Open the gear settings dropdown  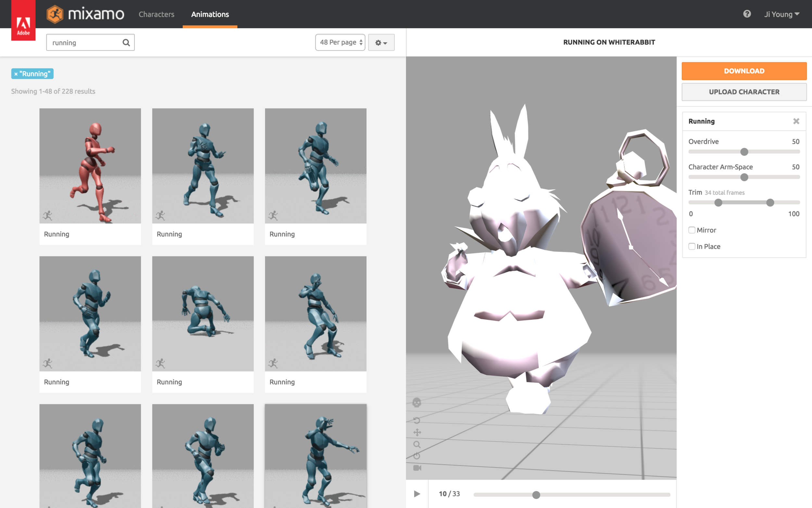(x=381, y=42)
